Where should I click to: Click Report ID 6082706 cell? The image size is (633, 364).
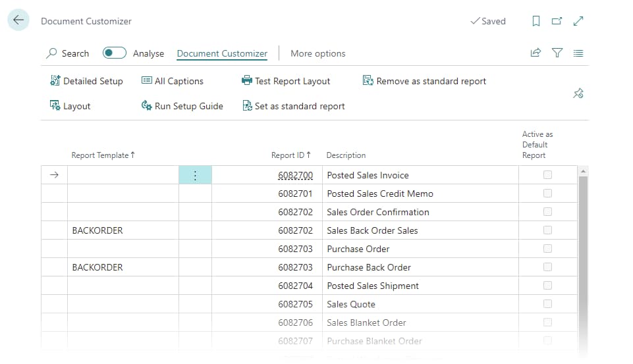click(x=267, y=323)
